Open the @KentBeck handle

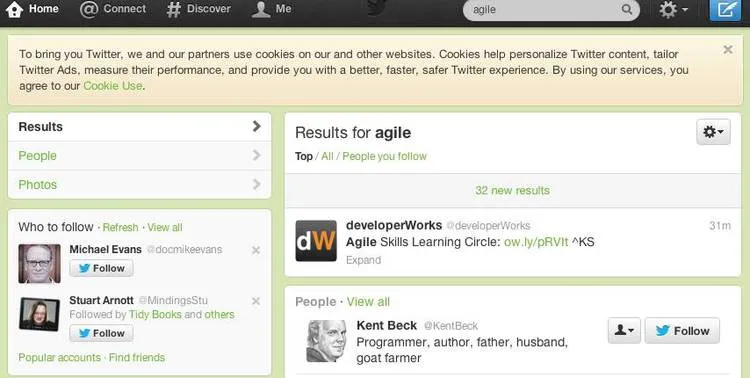point(451,326)
